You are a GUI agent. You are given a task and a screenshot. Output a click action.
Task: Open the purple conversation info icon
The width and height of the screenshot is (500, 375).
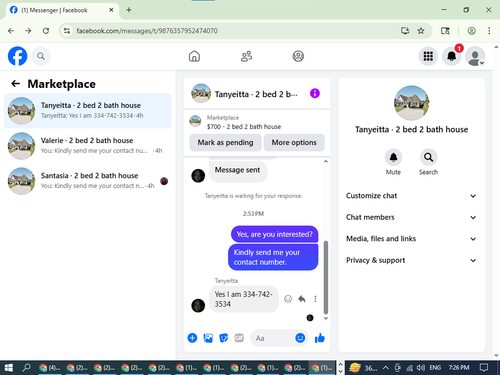coord(315,93)
